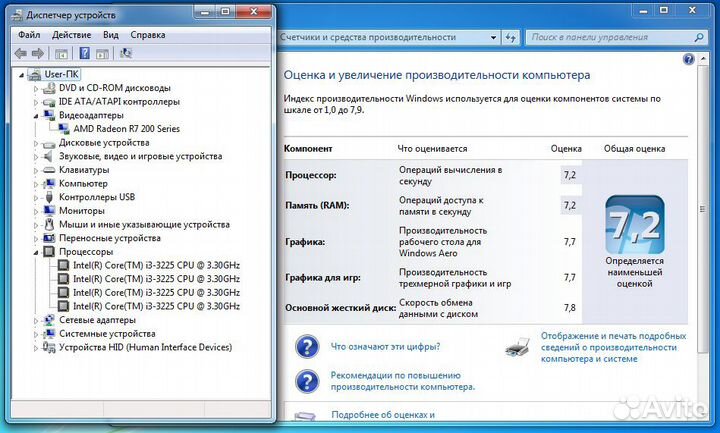
Task: Collapse the Видеоадаптеры category
Action: [x=36, y=116]
